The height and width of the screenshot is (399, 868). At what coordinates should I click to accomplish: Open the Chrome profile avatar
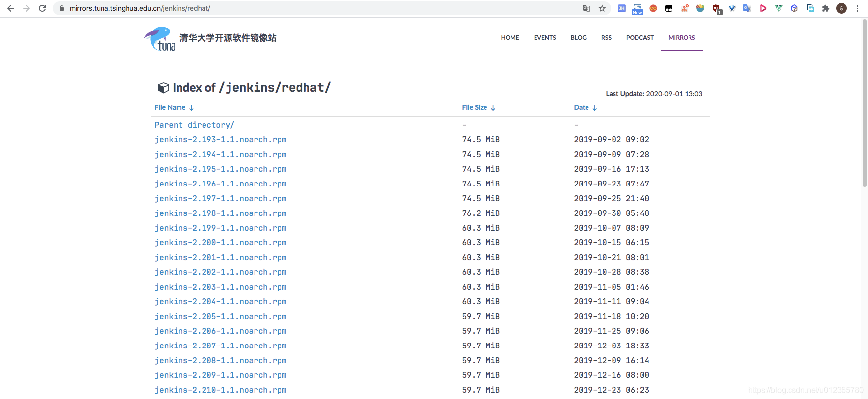842,8
